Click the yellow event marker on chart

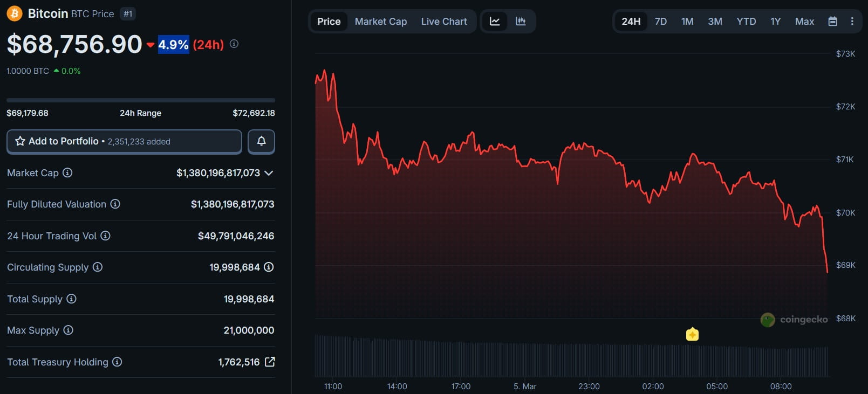pyautogui.click(x=692, y=335)
